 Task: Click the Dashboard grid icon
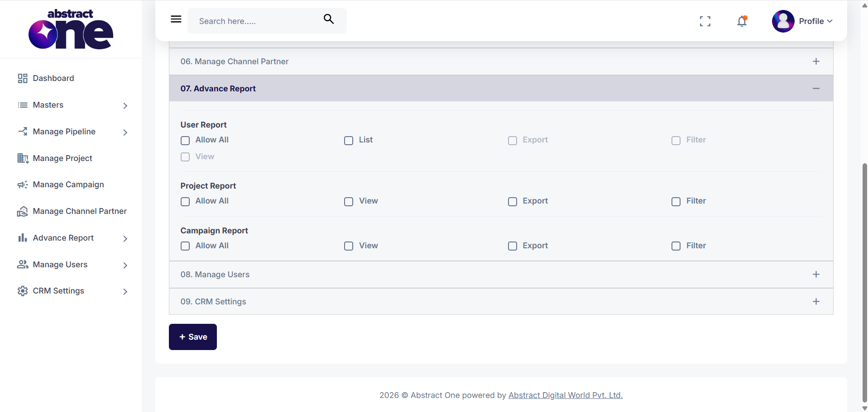tap(23, 79)
